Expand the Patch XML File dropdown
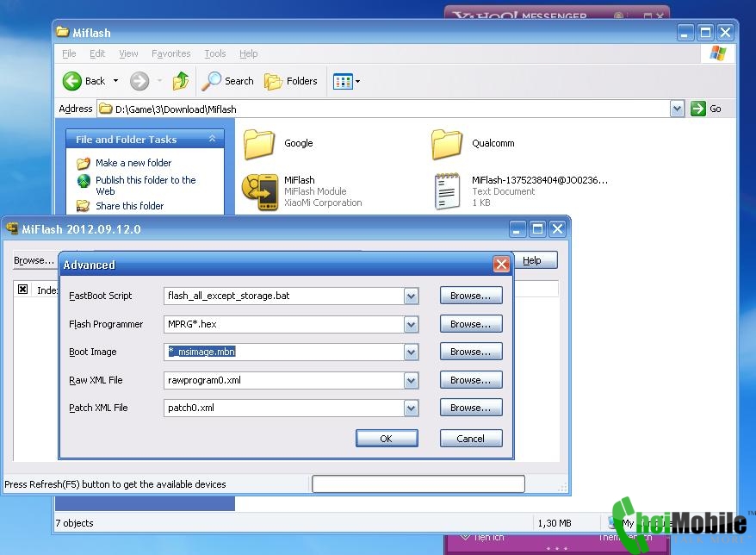756x555 pixels. pyautogui.click(x=411, y=408)
